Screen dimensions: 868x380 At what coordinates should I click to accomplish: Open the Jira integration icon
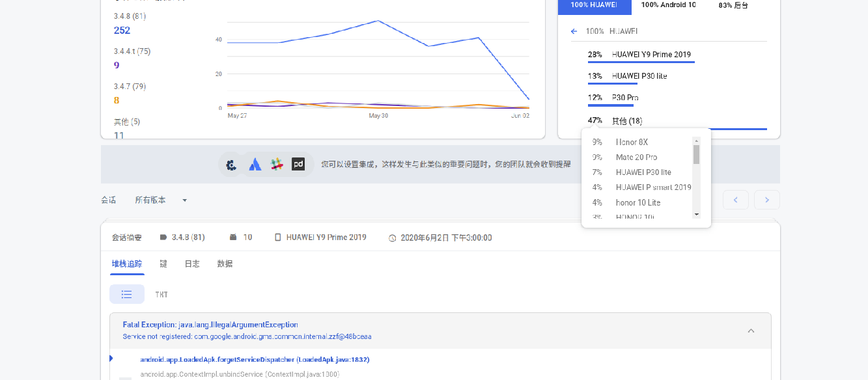[x=254, y=164]
